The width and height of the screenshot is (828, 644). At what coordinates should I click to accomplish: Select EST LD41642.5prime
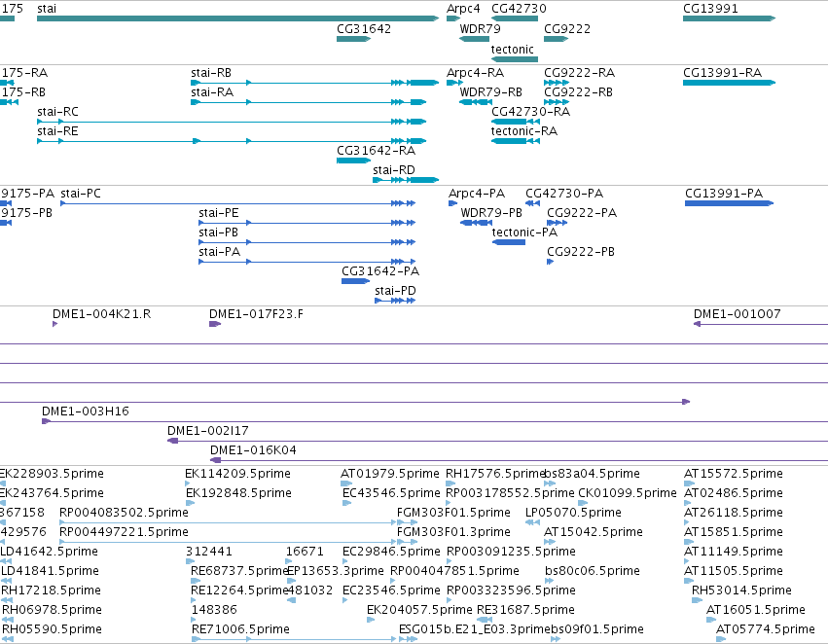[6, 561]
